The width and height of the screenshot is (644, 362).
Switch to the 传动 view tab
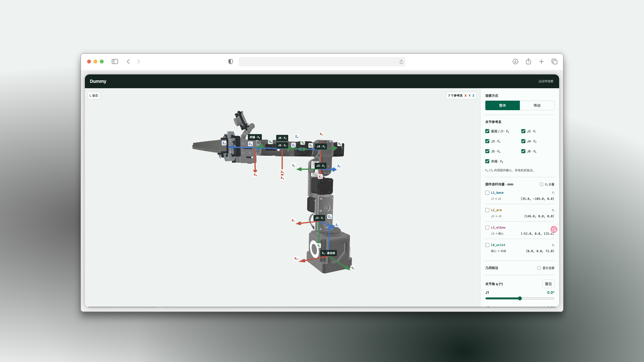(537, 105)
